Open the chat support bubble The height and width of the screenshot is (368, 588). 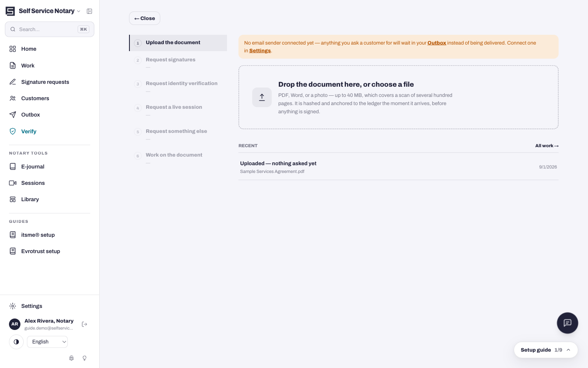(x=568, y=323)
